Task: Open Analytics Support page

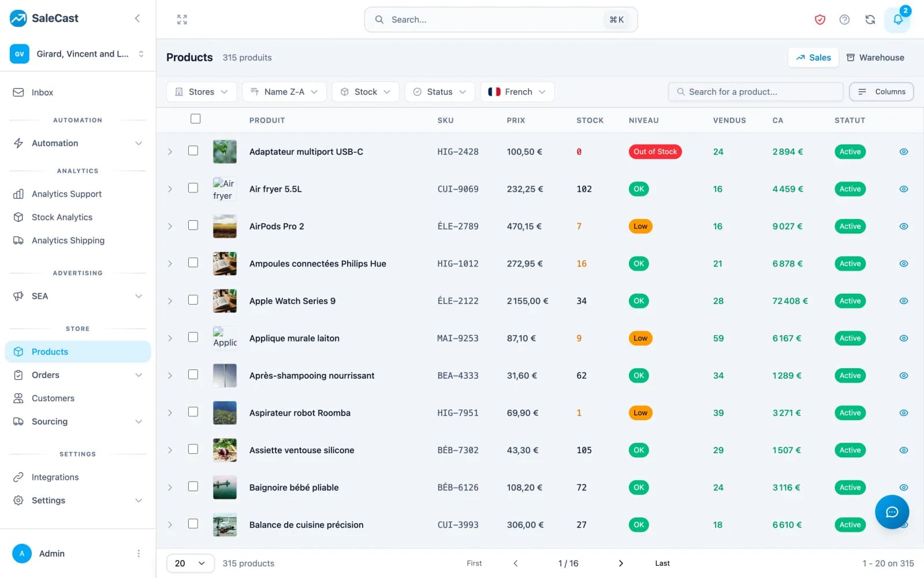Action: coord(78,194)
